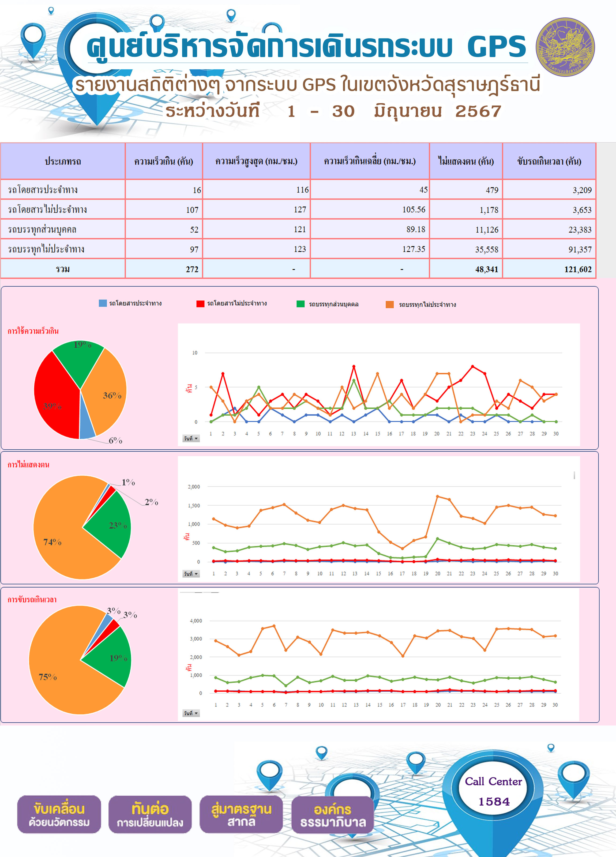
Task: Click the รวม total row in the table
Action: [298, 269]
